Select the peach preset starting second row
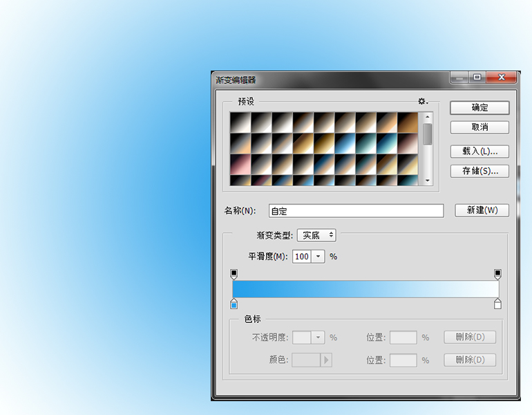This screenshot has height=415, width=532. (240, 144)
